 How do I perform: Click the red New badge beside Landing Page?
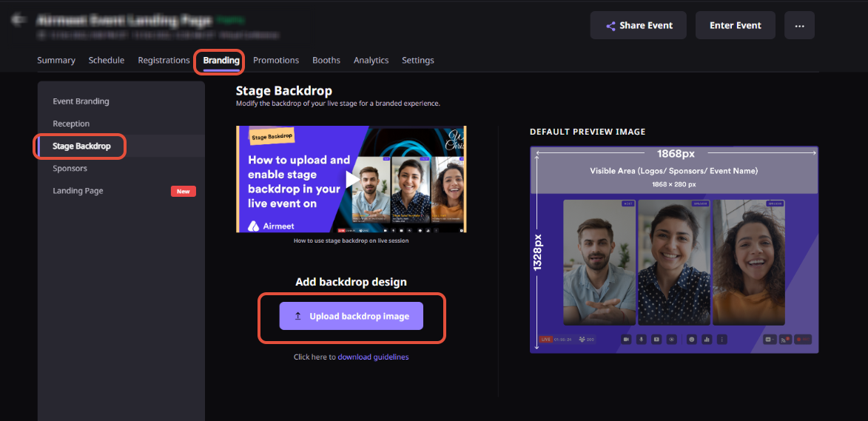[x=183, y=191]
